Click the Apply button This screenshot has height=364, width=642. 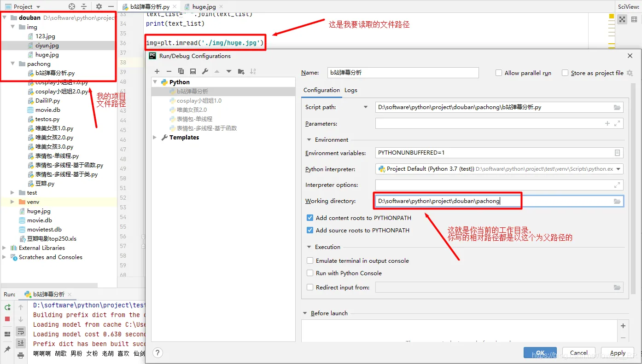(618, 353)
